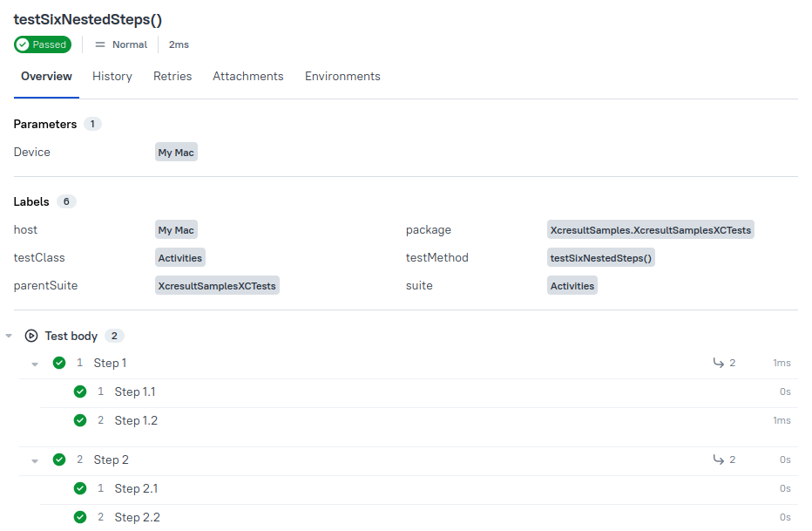Click the green Passed status badge
Image resolution: width=812 pixels, height=531 pixels.
42,44
